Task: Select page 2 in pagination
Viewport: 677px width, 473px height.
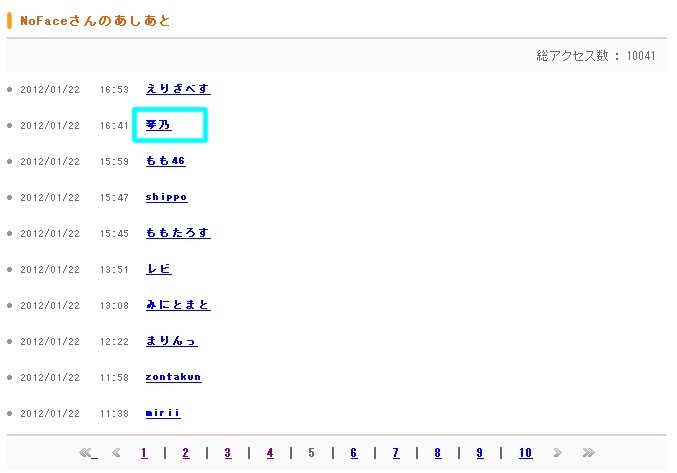Action: tap(186, 453)
